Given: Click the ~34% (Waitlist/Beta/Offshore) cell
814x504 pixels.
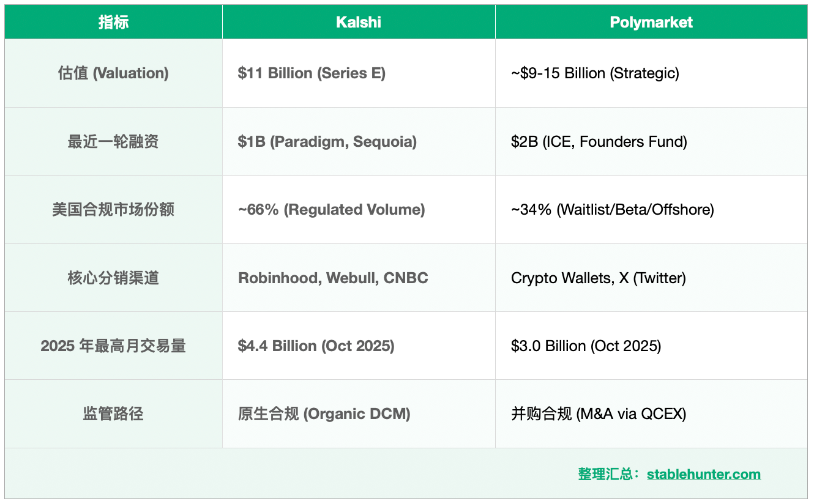Looking at the screenshot, I should click(x=612, y=210).
